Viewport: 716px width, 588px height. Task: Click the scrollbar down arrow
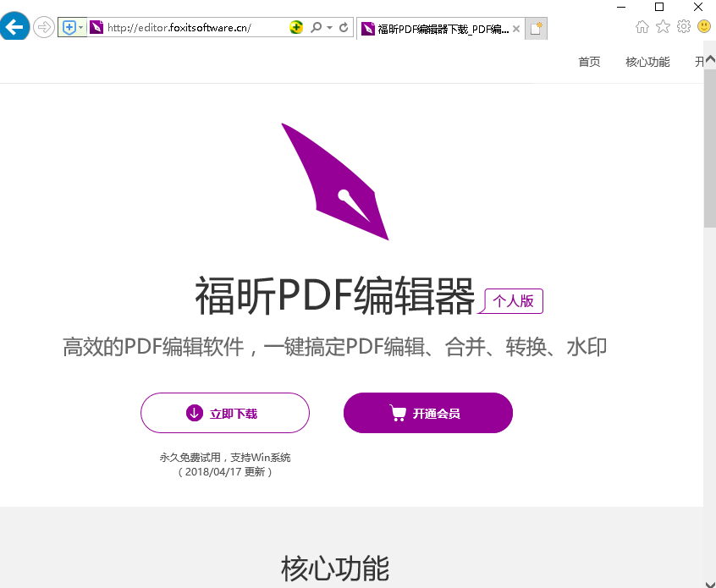tap(710, 583)
